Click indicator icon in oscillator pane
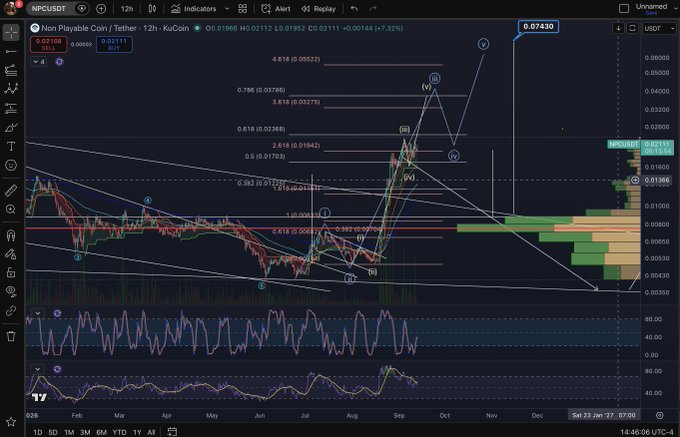Image resolution: width=680 pixels, height=437 pixels. [57, 313]
